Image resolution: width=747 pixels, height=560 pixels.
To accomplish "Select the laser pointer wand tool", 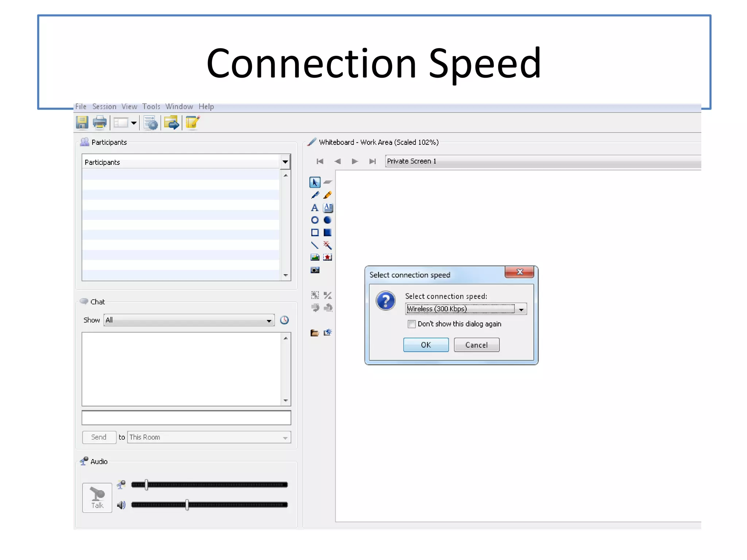I will coord(328,245).
